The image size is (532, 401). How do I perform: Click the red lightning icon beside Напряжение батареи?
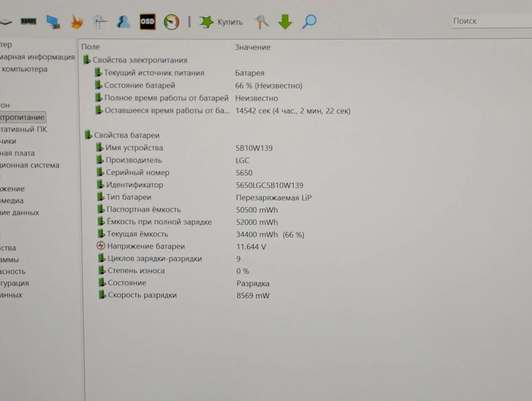[101, 246]
